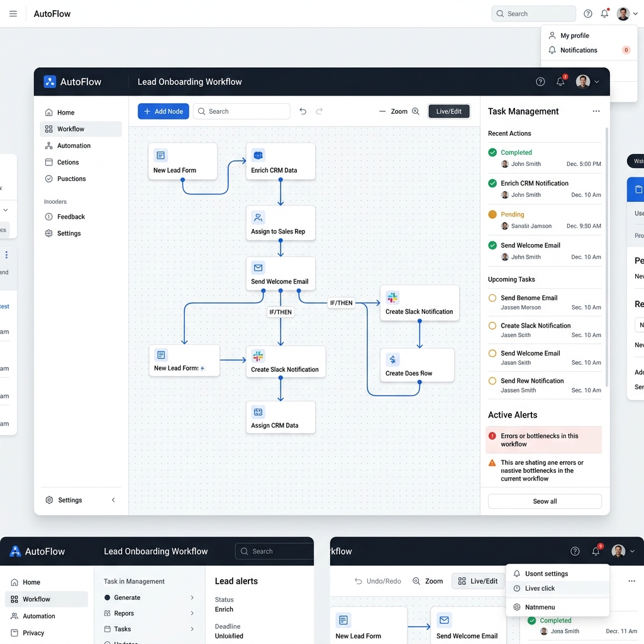Click the Add Node button

163,111
